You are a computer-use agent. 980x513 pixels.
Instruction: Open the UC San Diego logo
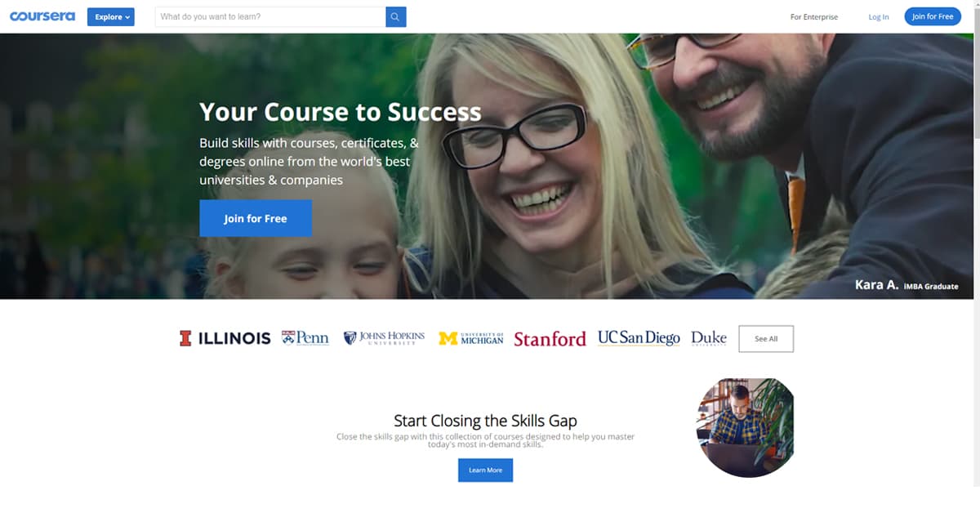pyautogui.click(x=639, y=338)
